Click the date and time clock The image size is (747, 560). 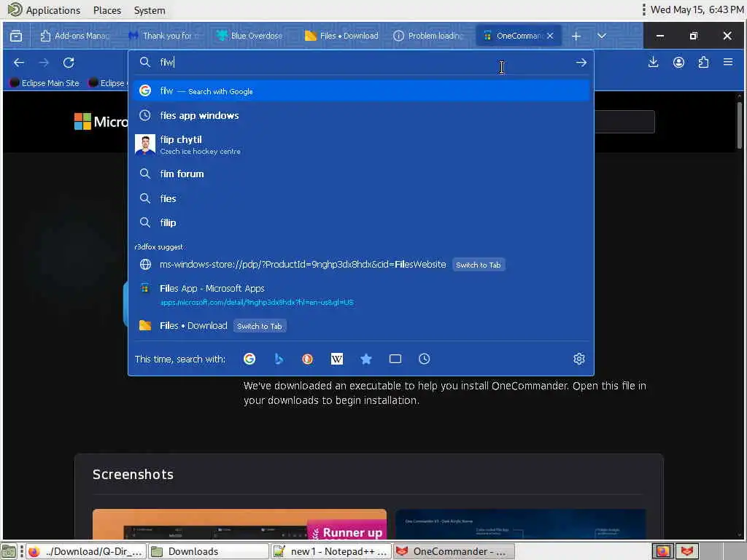[697, 9]
